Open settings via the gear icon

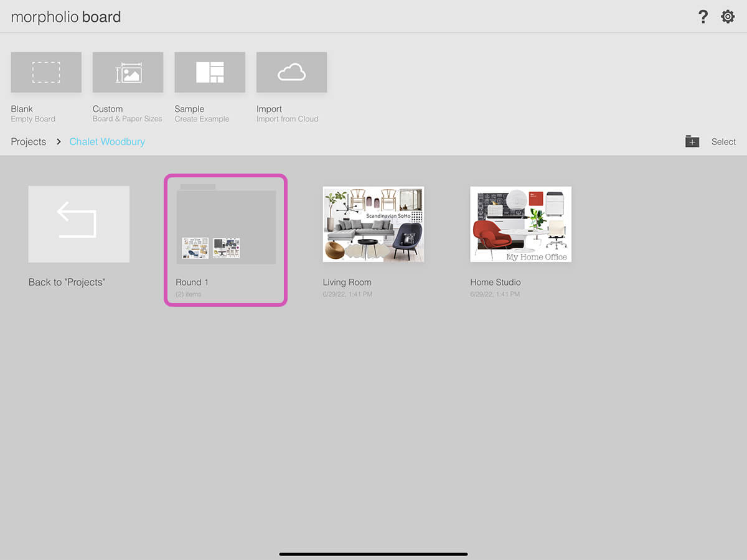(x=728, y=17)
